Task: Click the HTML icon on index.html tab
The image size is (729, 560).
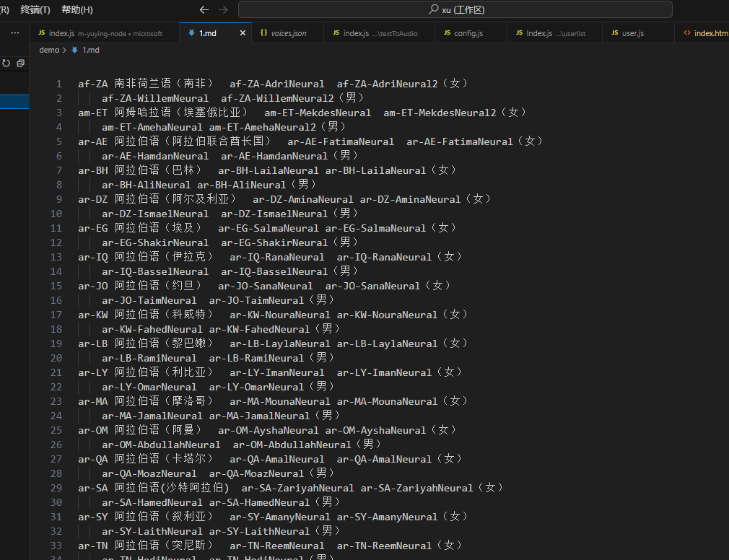Action: click(x=686, y=33)
